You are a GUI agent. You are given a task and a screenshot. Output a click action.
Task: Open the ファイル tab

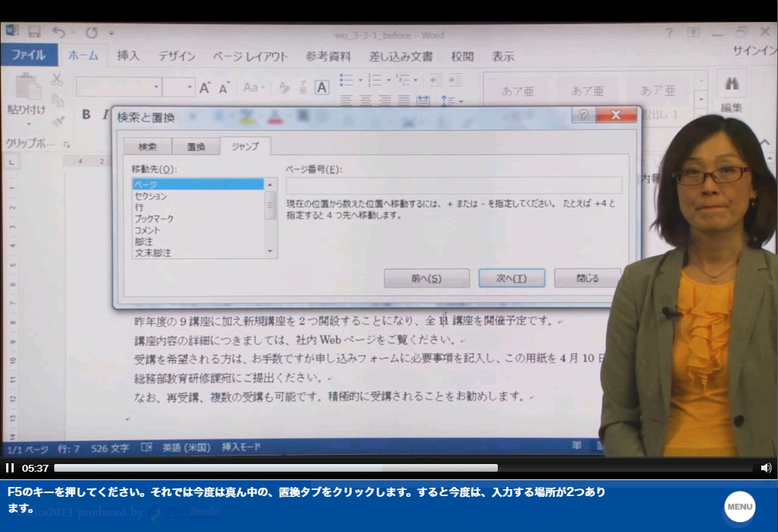29,54
